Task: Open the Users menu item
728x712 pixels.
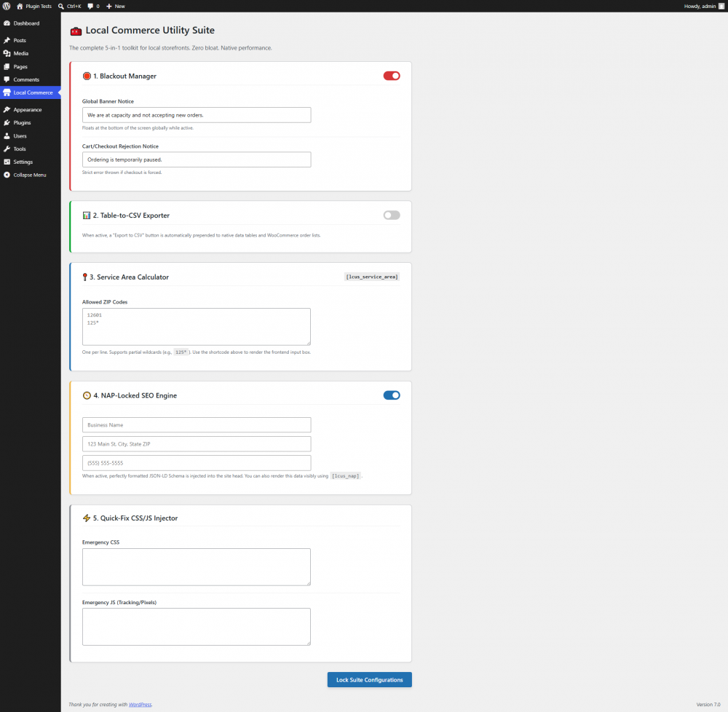Action: coord(30,136)
